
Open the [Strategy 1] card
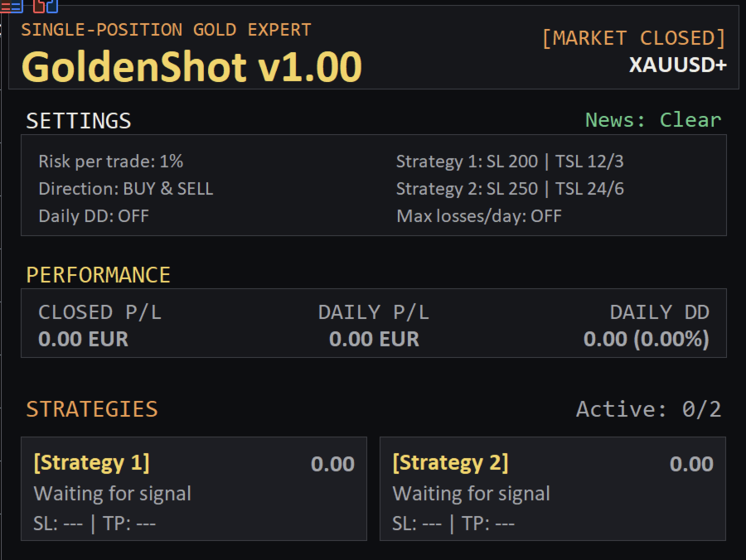(194, 489)
